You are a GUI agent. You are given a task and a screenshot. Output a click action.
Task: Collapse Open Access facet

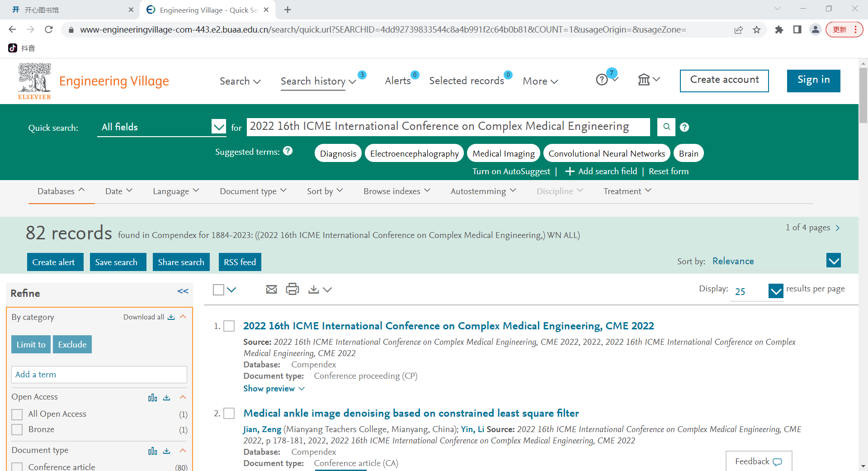pyautogui.click(x=183, y=397)
